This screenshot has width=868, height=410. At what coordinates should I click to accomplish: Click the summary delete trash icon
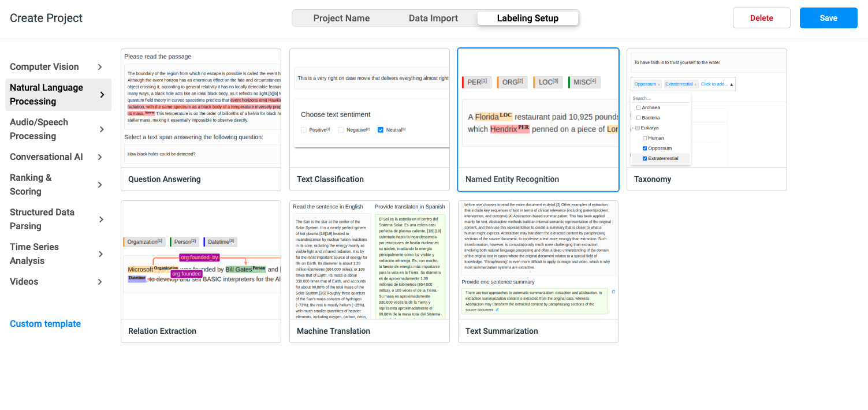pos(613,292)
